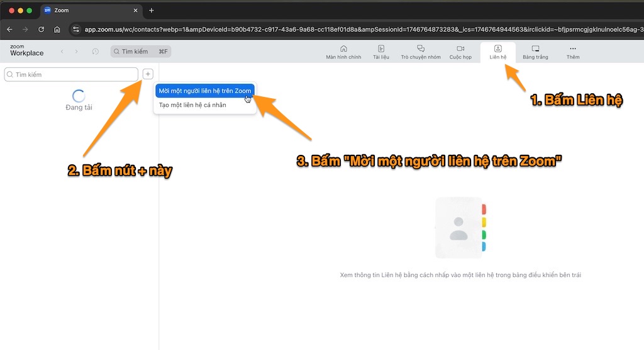Viewport: 644px width, 350px height.
Task: Click the Zoom Workplace logo
Action: 26,50
